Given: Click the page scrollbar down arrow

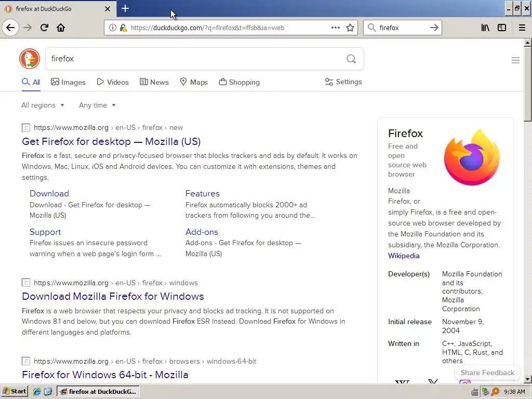Looking at the screenshot, I should (528, 379).
